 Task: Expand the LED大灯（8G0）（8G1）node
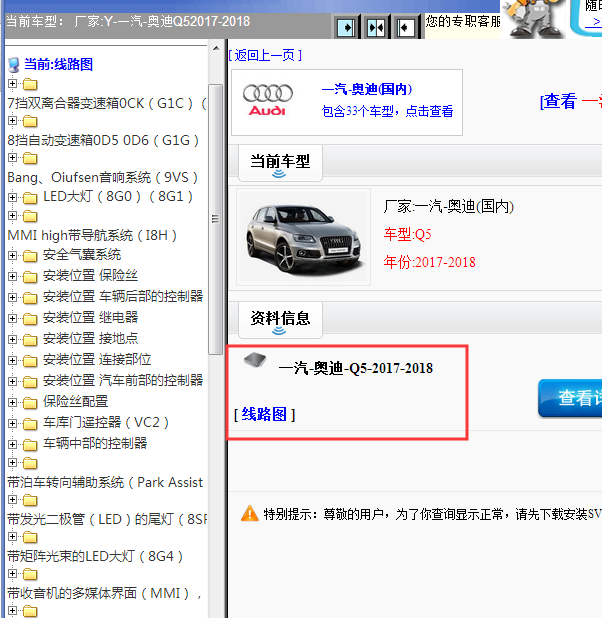point(13,197)
